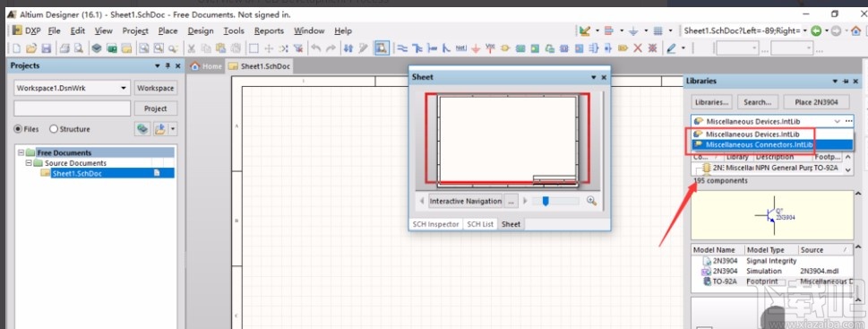Collapse the Free Documents tree node
This screenshot has width=868, height=329.
(x=21, y=152)
